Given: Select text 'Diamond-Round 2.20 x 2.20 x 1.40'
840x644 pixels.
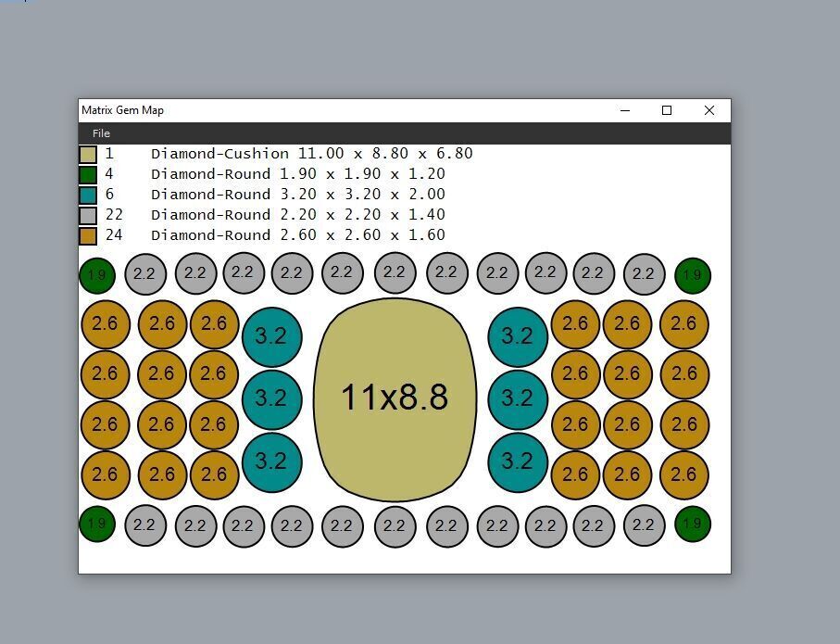Looking at the screenshot, I should [x=298, y=214].
